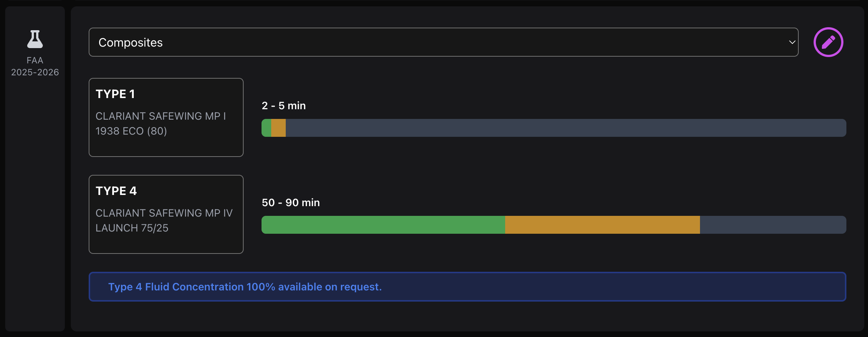868x337 pixels.
Task: Select the TYPE 1 heading
Action: pos(115,94)
